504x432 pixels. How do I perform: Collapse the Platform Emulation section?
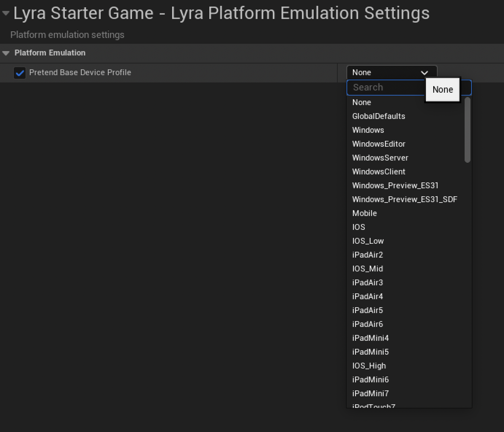pos(5,53)
